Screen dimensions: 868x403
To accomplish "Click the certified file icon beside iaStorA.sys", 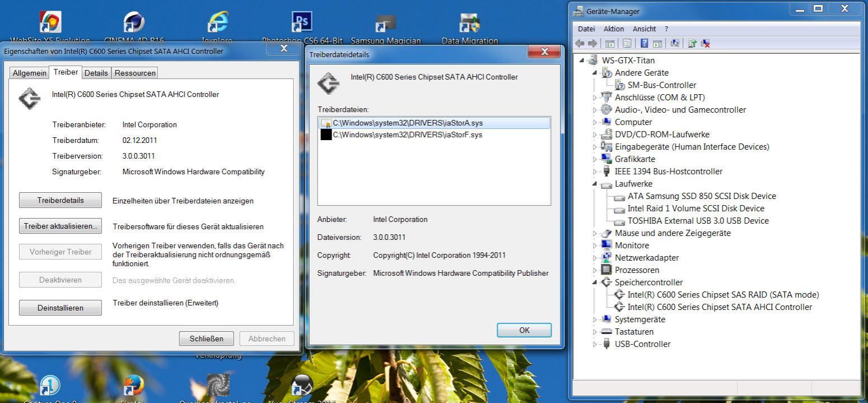I will tap(325, 123).
